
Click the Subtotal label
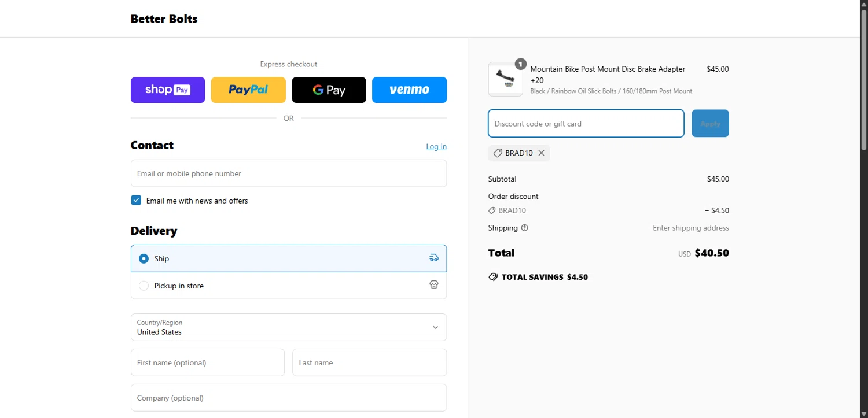502,179
